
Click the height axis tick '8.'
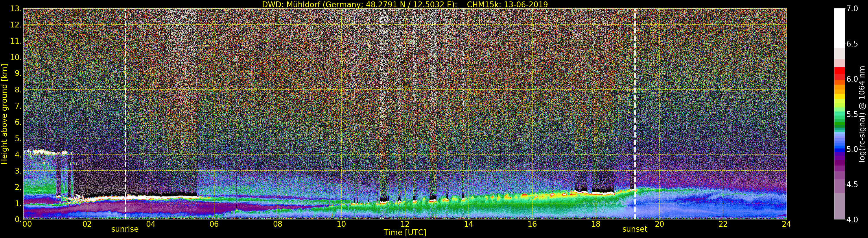(18, 90)
